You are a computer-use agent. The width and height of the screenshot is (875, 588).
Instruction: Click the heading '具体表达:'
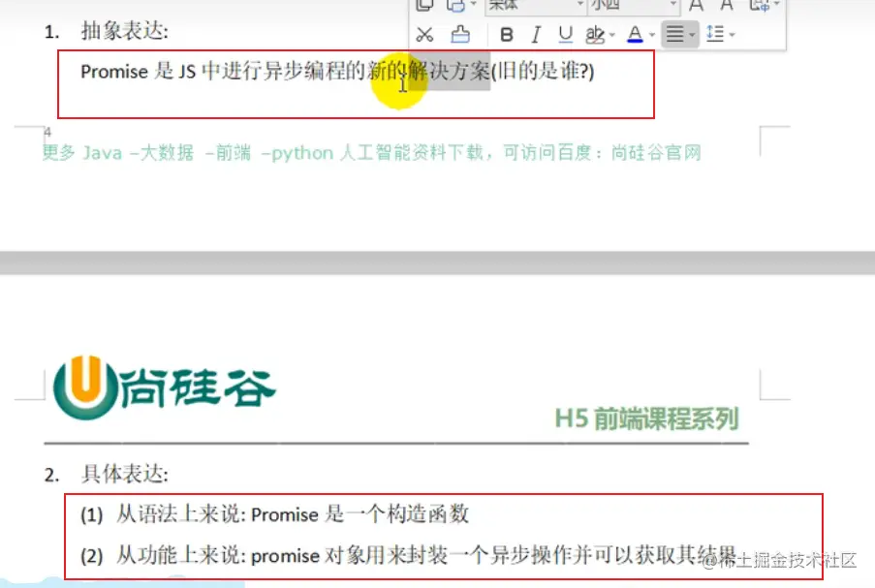[x=124, y=475]
